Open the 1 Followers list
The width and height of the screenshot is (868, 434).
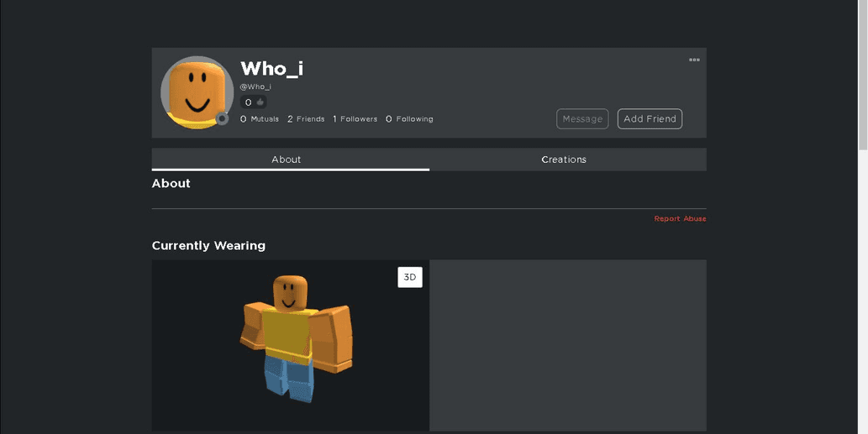click(355, 119)
